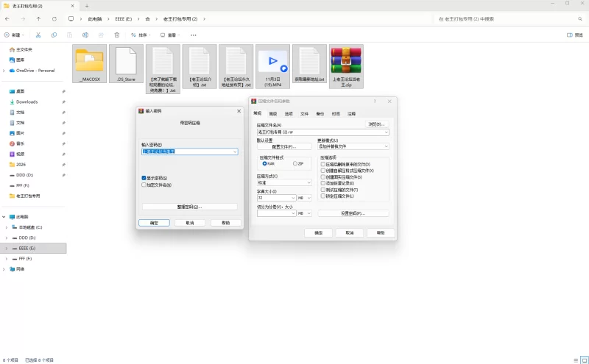589x364 pixels.
Task: Open the 压缩方式 compression method dropdown
Action: [284, 183]
